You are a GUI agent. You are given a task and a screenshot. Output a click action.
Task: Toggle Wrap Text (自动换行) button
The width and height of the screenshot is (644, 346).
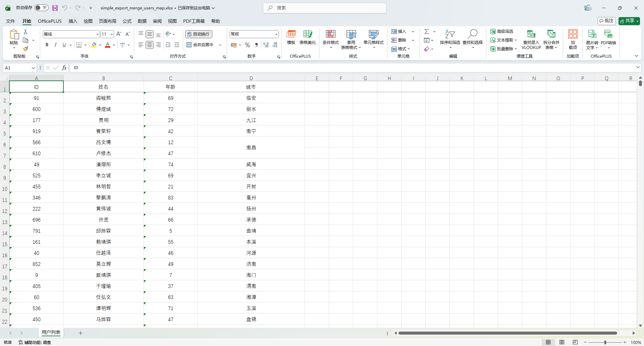pos(199,34)
